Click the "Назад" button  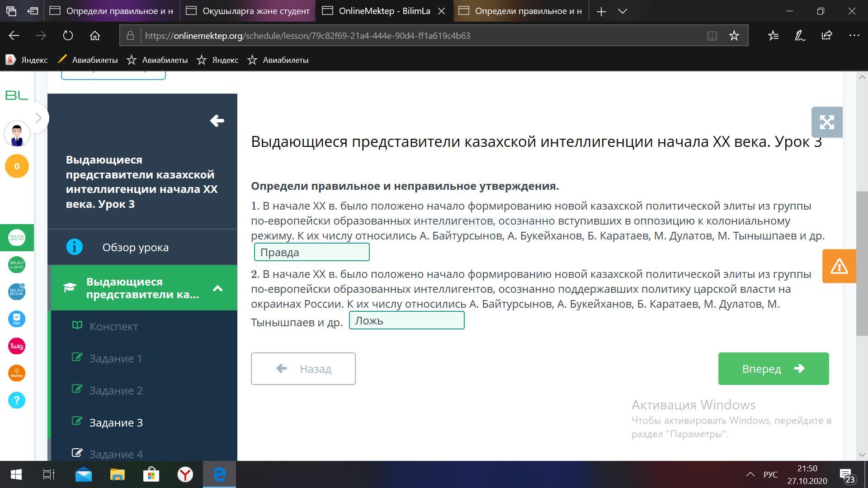pos(303,369)
